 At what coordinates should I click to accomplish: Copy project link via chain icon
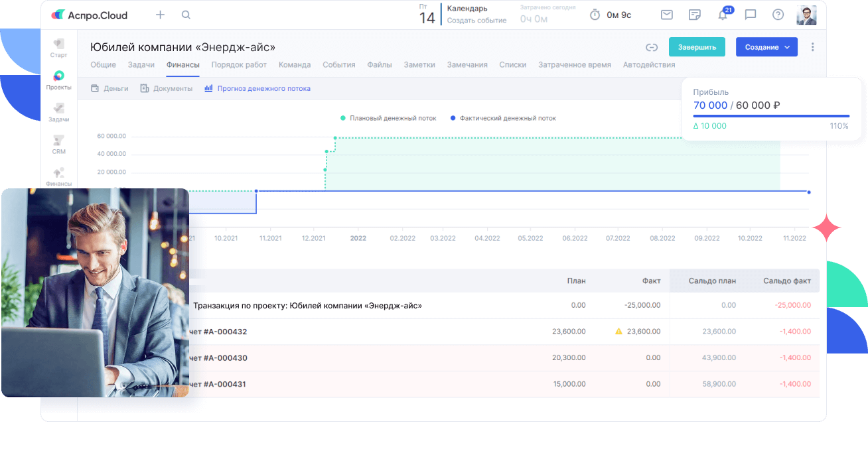[652, 47]
